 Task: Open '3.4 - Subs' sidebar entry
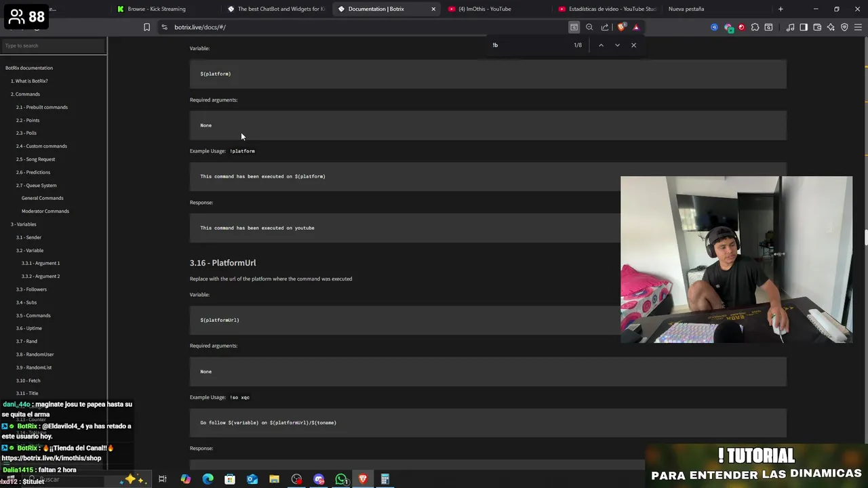26,302
